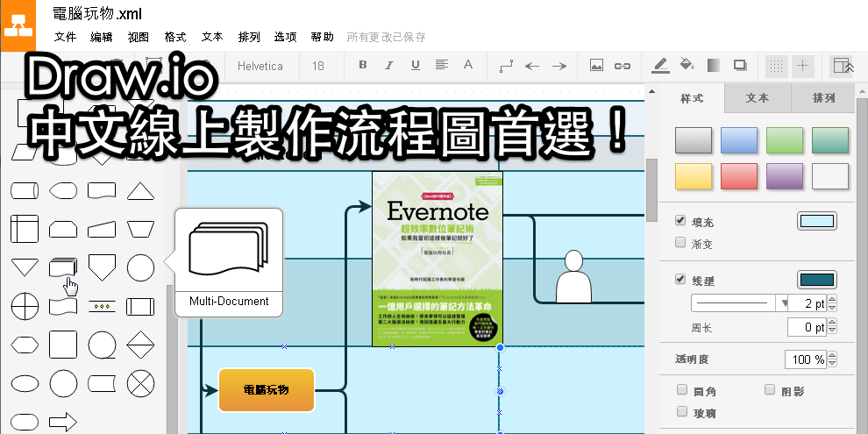The height and width of the screenshot is (434, 868).
Task: Open the Helvetica font family dropdown
Action: [x=260, y=65]
